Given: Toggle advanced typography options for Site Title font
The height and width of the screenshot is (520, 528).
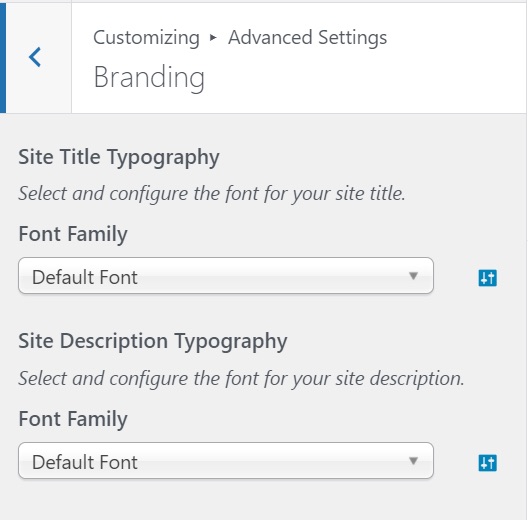Looking at the screenshot, I should [x=487, y=278].
